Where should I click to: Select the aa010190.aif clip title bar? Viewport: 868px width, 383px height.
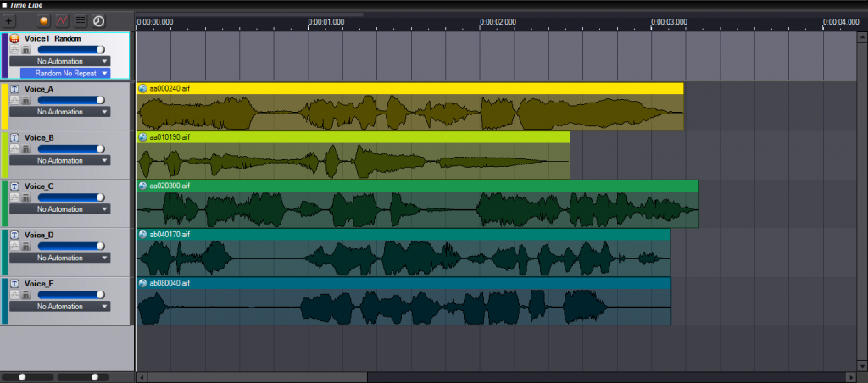pos(353,137)
